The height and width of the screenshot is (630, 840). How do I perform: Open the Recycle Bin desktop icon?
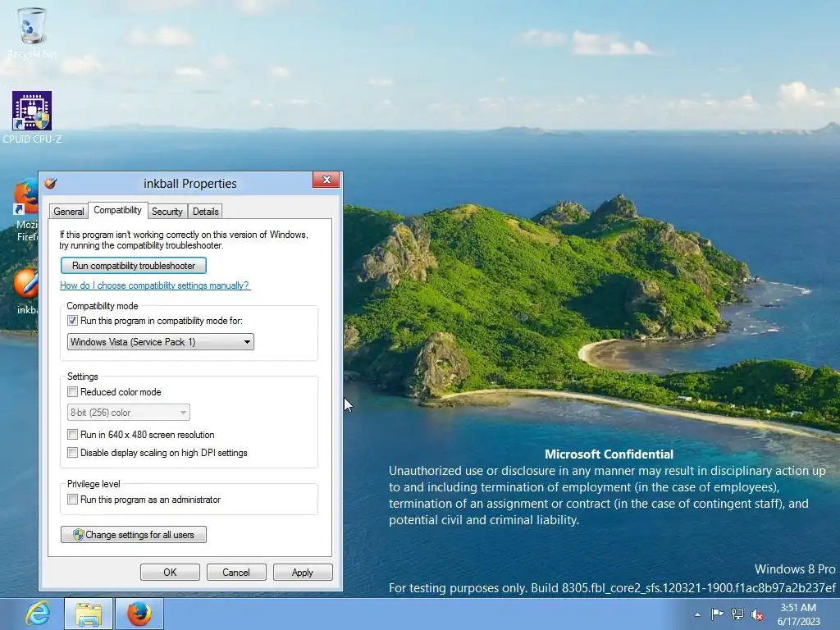click(x=32, y=32)
